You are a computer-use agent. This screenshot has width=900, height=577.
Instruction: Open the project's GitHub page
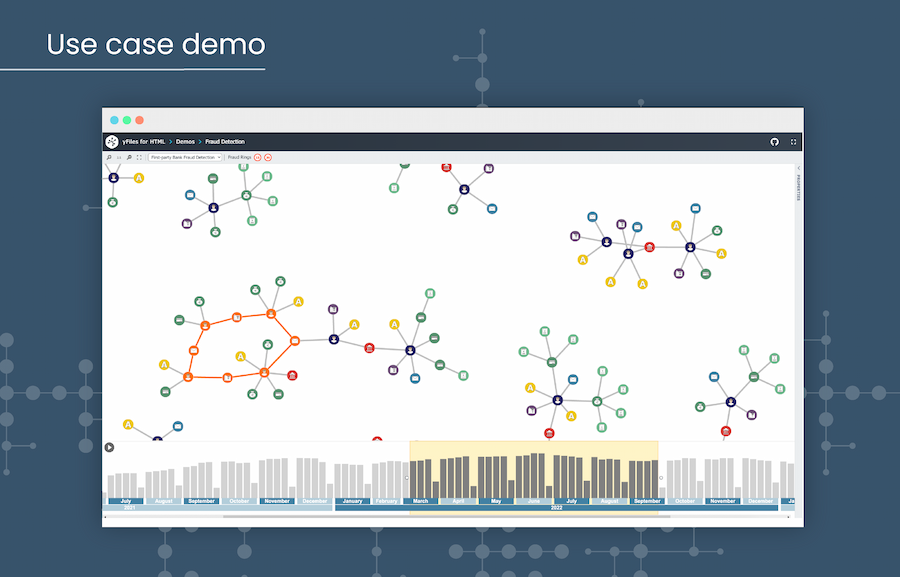[x=775, y=142]
